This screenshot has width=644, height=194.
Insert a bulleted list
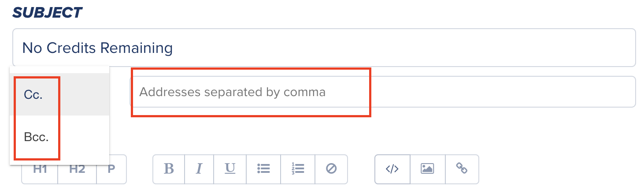263,169
